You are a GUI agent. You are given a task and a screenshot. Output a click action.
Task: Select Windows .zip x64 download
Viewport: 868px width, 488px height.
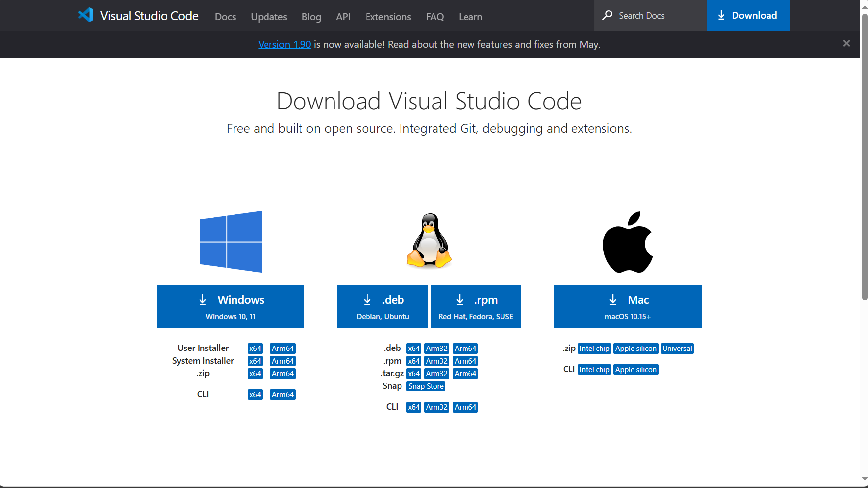pos(255,374)
